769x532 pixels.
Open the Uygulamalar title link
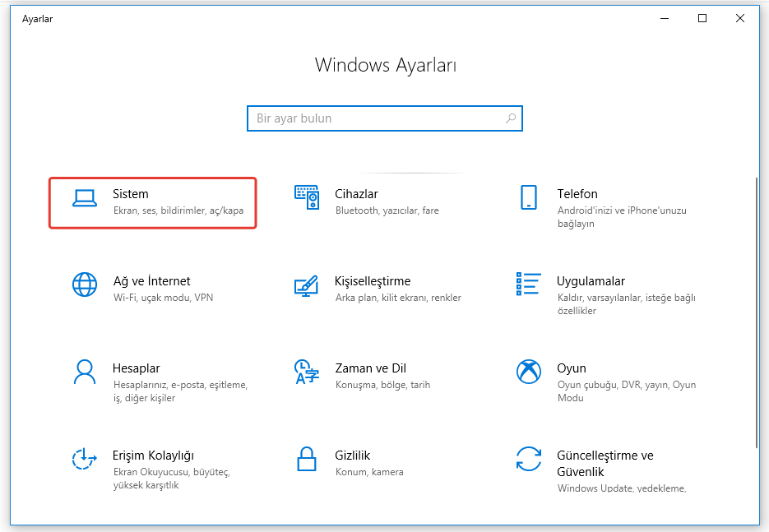point(591,281)
